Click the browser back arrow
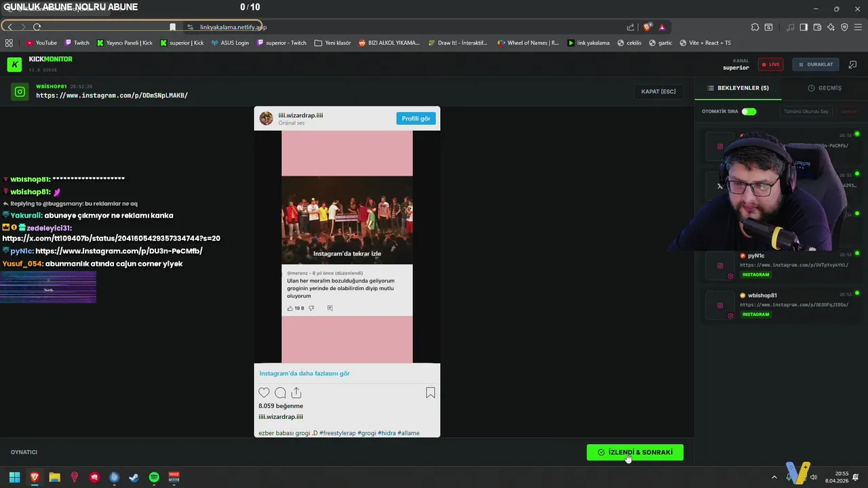 (9, 27)
